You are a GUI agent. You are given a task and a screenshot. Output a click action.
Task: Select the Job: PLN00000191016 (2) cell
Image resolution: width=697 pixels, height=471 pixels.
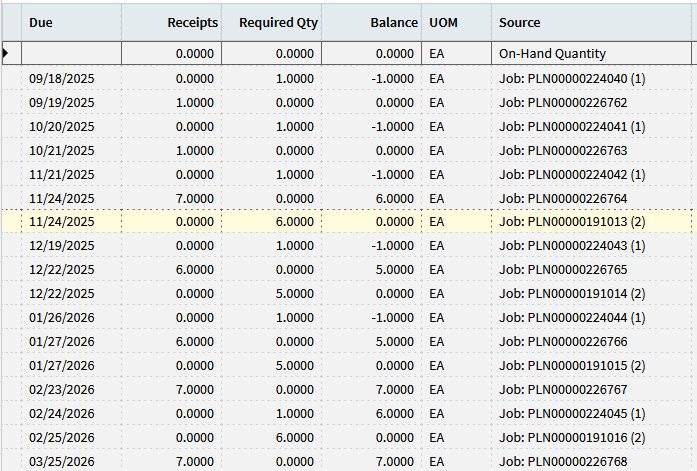click(x=592, y=438)
